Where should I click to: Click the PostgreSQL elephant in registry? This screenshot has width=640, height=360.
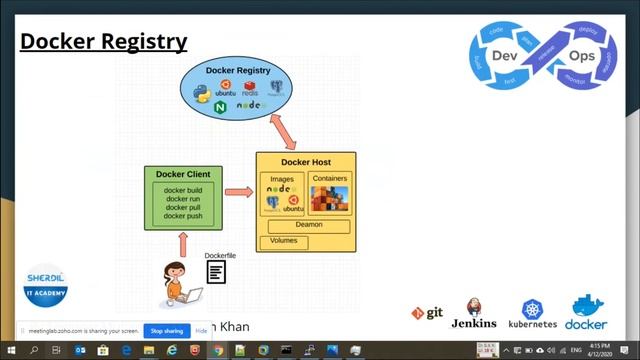pos(276,88)
